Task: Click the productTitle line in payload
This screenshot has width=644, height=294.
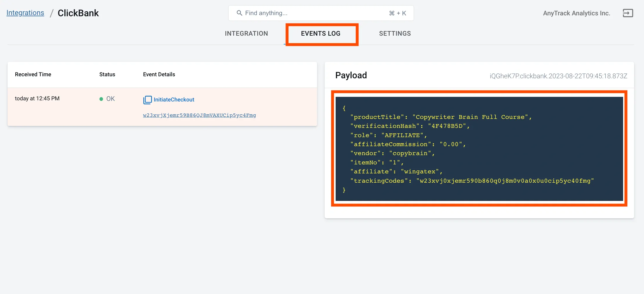Action: coord(441,117)
